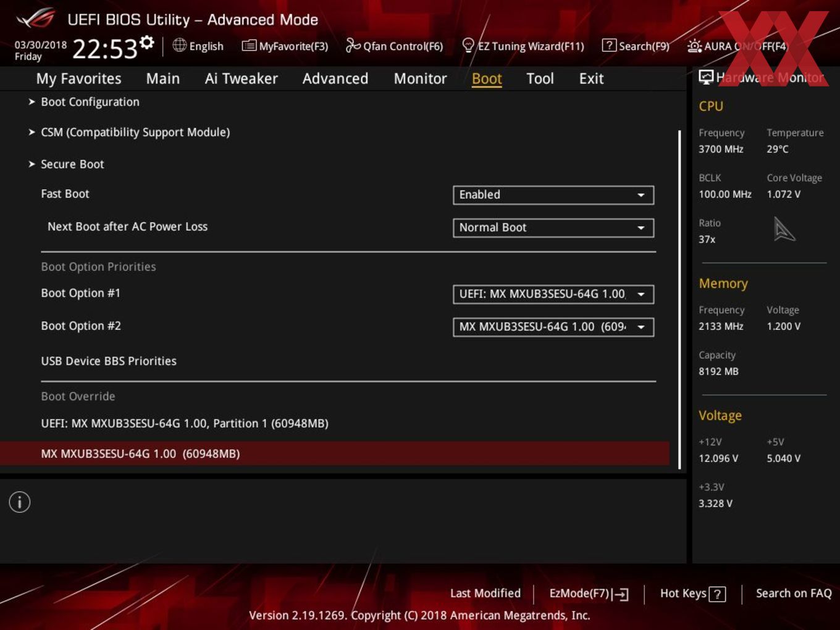Viewport: 840px width, 630px height.
Task: Click the settings gear next to the clock
Action: tap(146, 43)
